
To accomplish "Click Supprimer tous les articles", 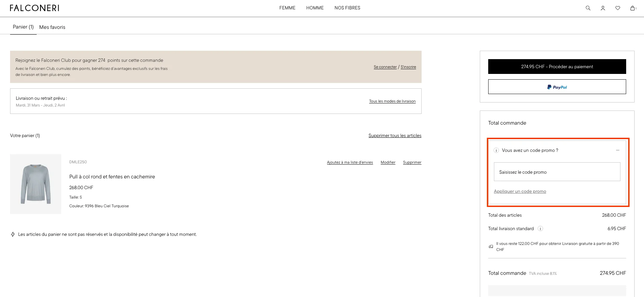I will point(395,136).
